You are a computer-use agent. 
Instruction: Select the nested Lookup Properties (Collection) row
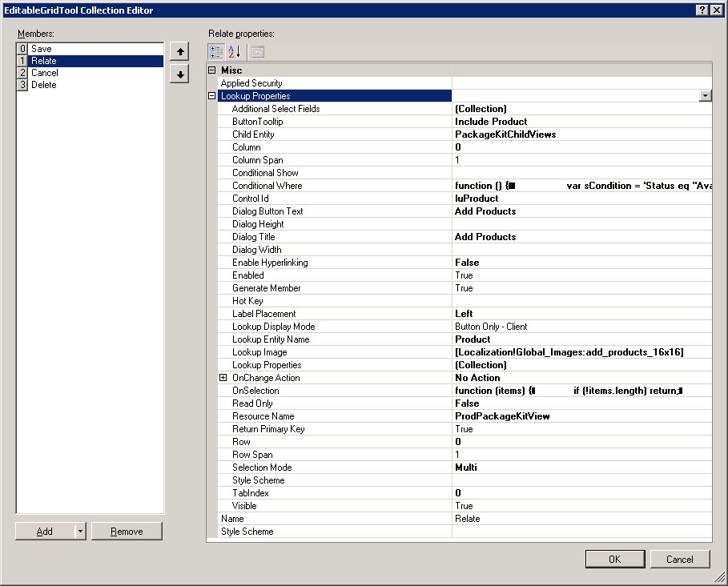pos(465,365)
